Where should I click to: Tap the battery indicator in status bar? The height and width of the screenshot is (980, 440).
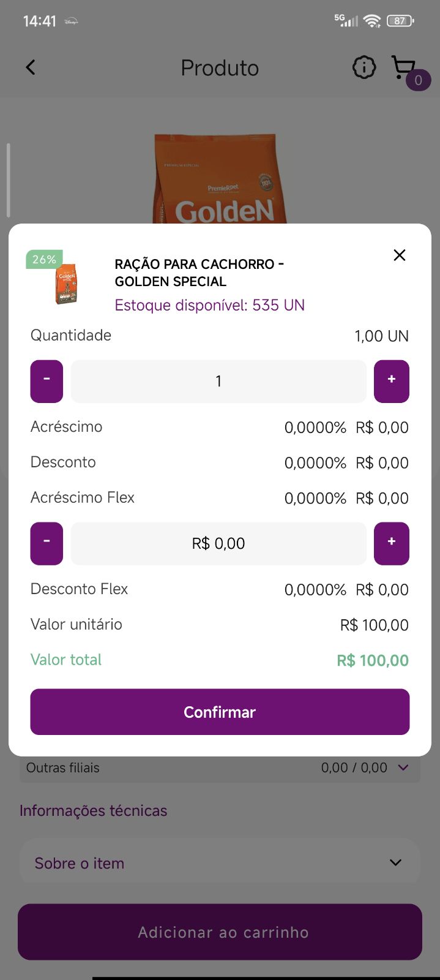400,21
